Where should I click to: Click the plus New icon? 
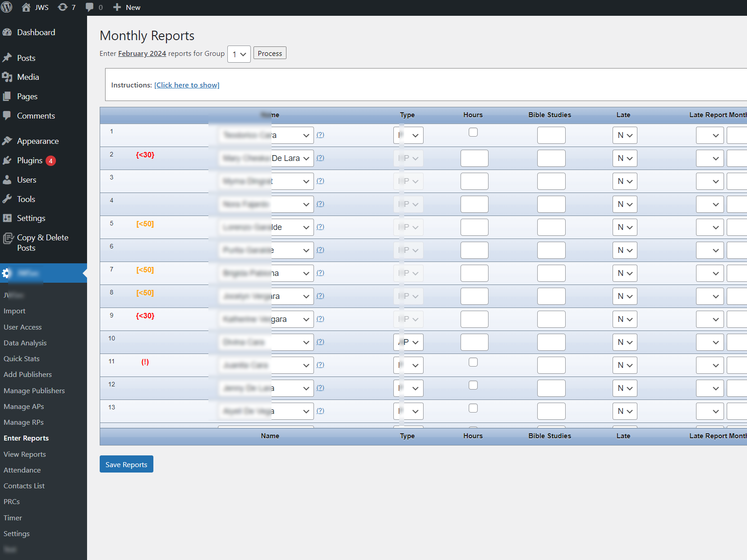(117, 7)
